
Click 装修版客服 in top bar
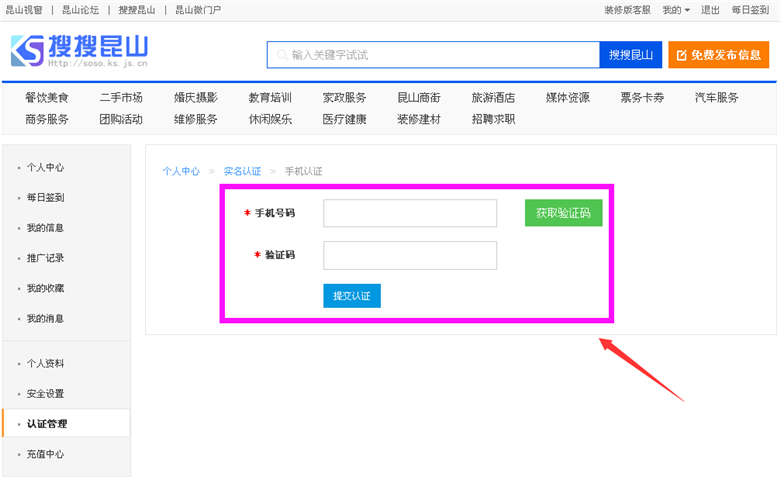tap(627, 10)
